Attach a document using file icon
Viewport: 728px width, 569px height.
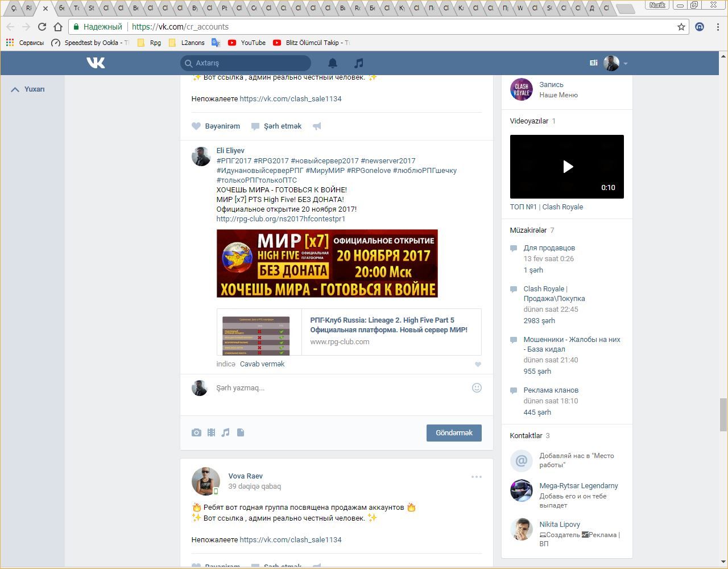(241, 432)
